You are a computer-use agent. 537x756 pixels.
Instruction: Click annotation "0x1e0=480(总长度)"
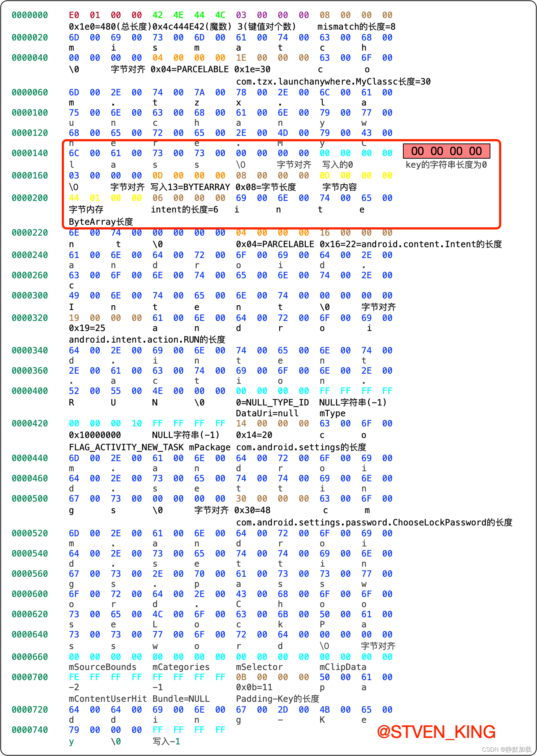pyautogui.click(x=110, y=26)
